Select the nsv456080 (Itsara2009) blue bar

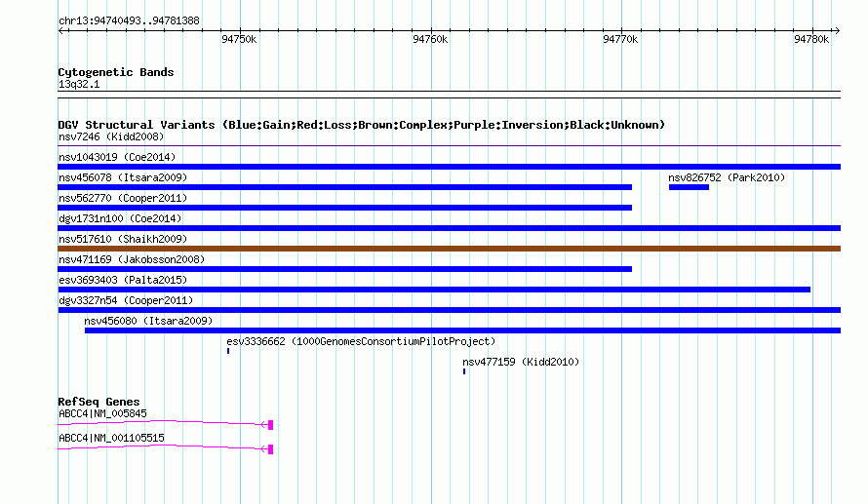[462, 330]
